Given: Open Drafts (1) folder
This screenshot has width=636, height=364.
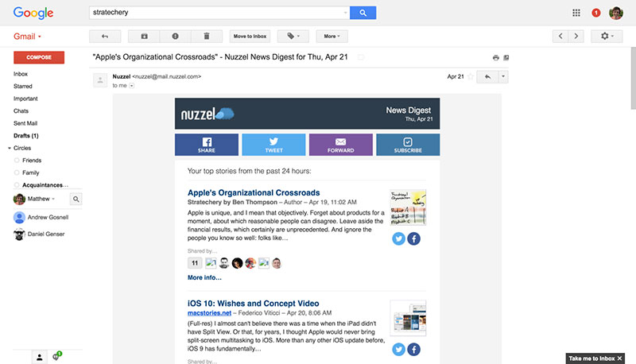Looking at the screenshot, I should pos(26,135).
